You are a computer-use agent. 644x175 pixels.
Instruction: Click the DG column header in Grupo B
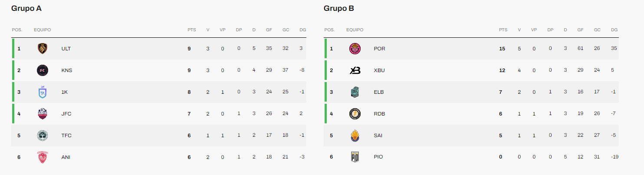click(614, 30)
